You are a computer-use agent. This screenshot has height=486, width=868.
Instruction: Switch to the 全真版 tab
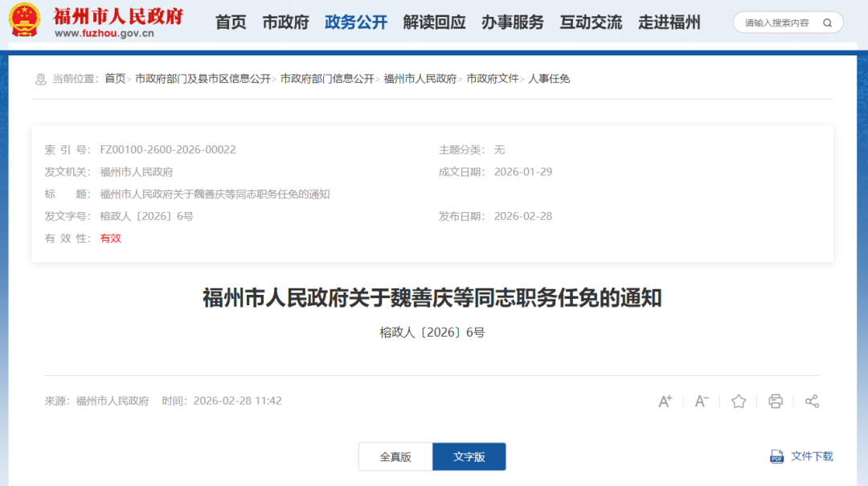(x=395, y=456)
